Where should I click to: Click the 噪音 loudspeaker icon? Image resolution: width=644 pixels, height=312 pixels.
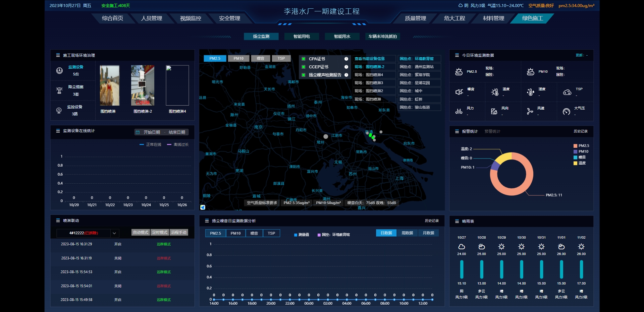click(459, 92)
